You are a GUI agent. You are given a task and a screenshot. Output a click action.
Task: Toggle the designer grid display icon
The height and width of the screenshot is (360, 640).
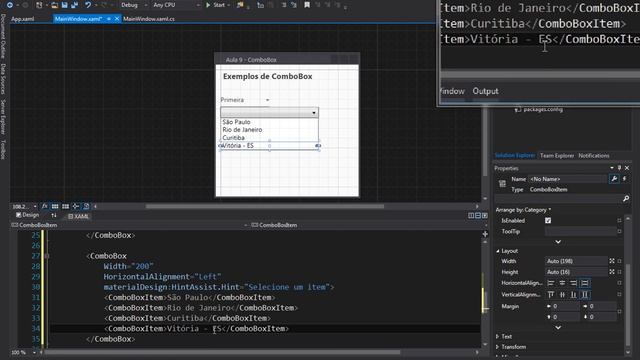(55, 207)
